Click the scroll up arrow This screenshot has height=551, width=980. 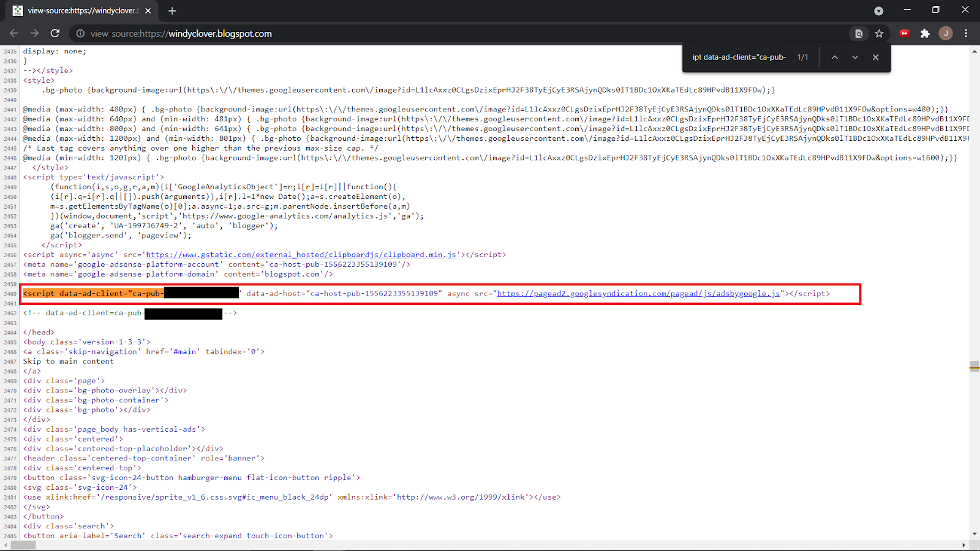(974, 51)
